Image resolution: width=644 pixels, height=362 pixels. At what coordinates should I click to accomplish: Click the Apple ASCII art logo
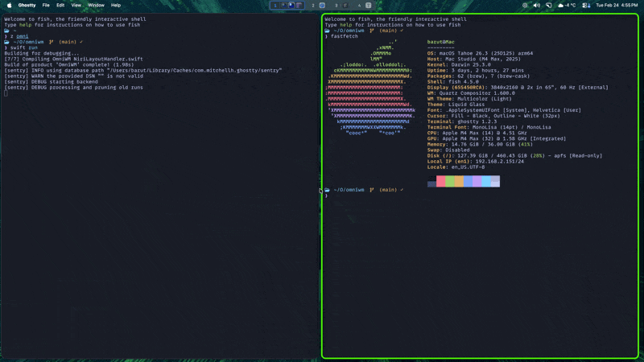(369, 88)
